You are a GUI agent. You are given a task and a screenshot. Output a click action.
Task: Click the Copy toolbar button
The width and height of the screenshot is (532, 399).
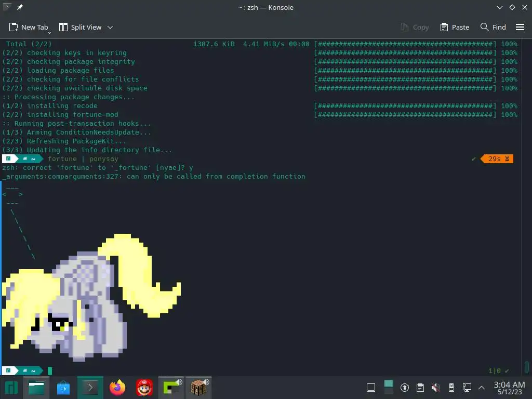tap(415, 27)
